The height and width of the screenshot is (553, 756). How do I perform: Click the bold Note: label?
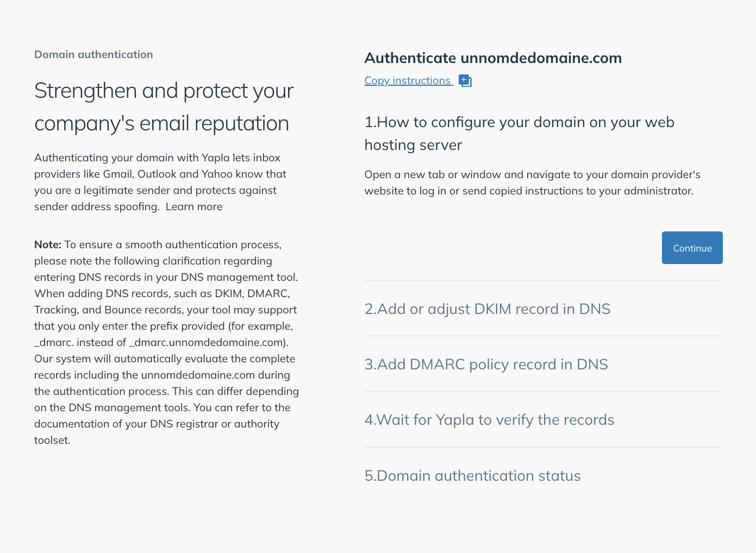pos(48,245)
